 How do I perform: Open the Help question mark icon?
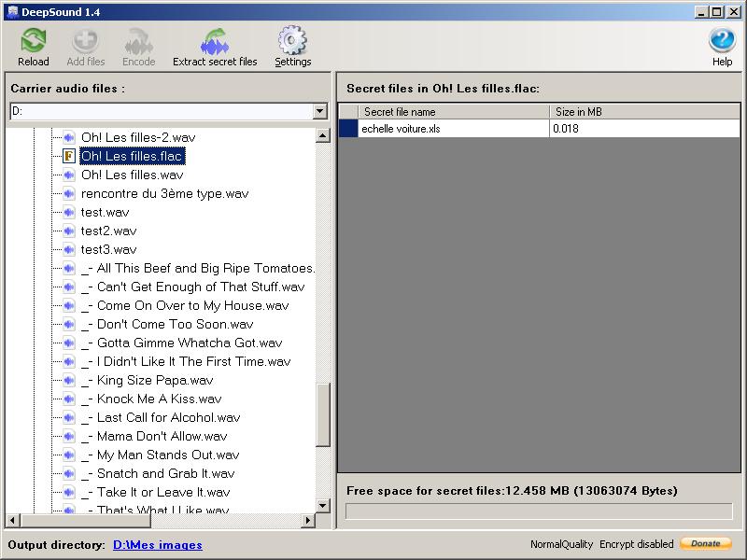click(722, 40)
